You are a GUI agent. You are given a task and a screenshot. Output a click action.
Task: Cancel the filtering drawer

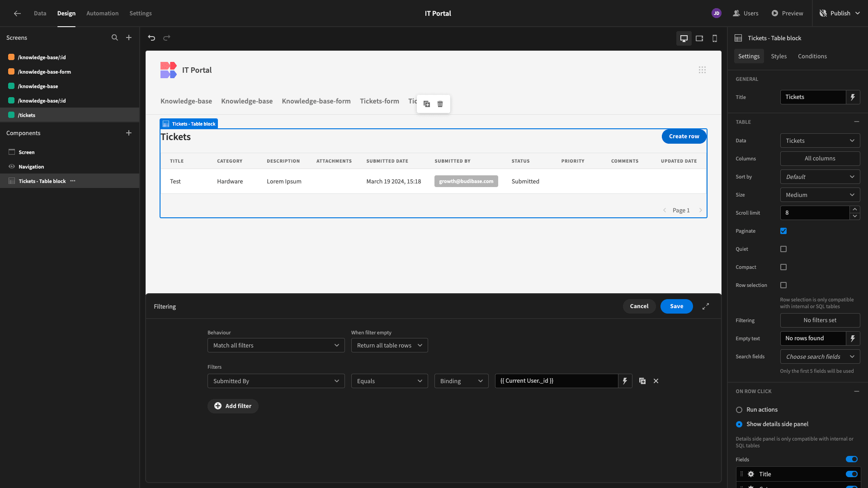coord(639,306)
